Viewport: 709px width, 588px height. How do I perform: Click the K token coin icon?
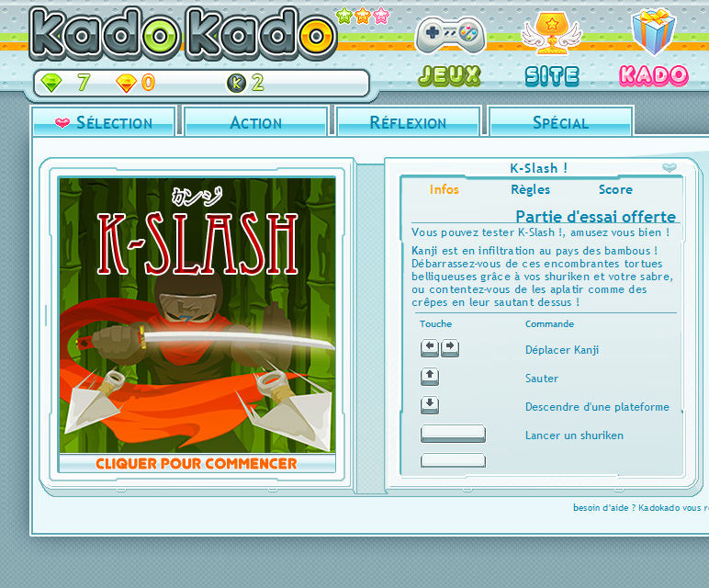pyautogui.click(x=236, y=84)
